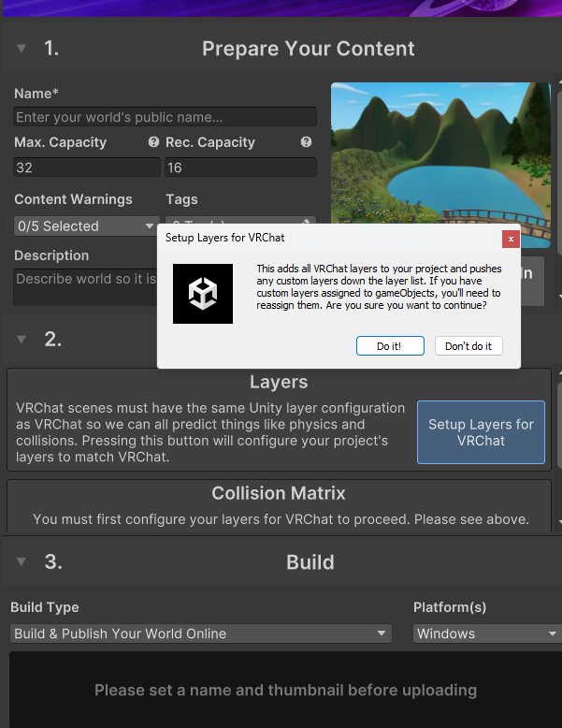The image size is (562, 728).
Task: Click the Max. Capacity help icon
Action: (153, 142)
